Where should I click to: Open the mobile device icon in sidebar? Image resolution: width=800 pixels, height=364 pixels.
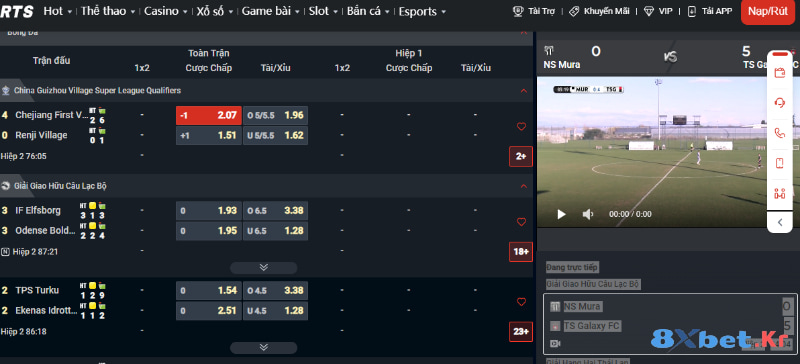point(780,163)
